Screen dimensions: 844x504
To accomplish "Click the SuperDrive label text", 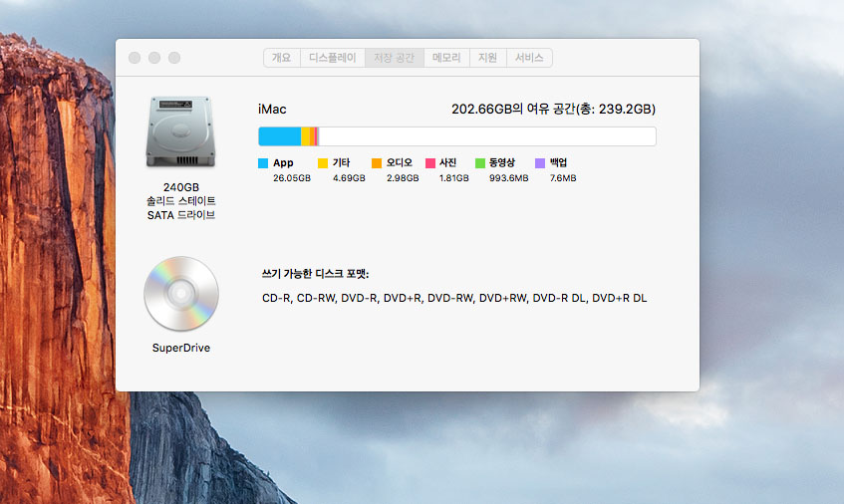I will click(180, 348).
